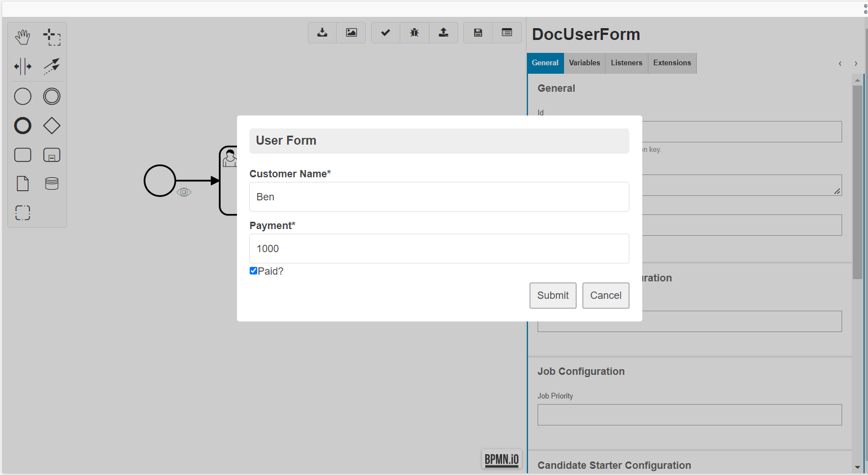Image resolution: width=868 pixels, height=475 pixels.
Task: Select the hand tool in palette
Action: click(23, 38)
